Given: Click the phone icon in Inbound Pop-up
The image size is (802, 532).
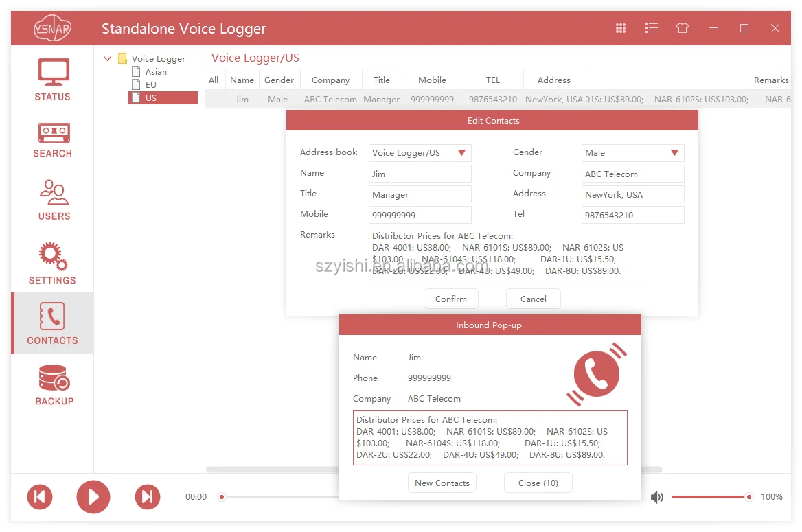Looking at the screenshot, I should (x=596, y=373).
